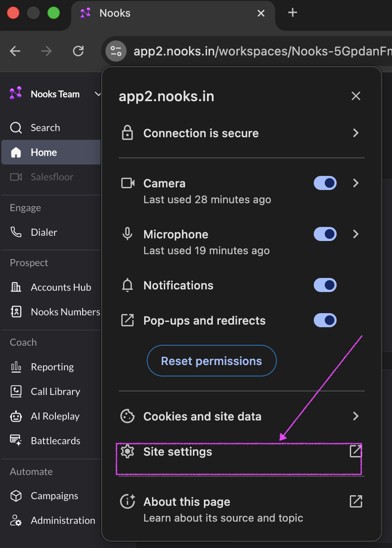The height and width of the screenshot is (548, 392).
Task: Close the Nooks browser tab
Action: tap(261, 13)
